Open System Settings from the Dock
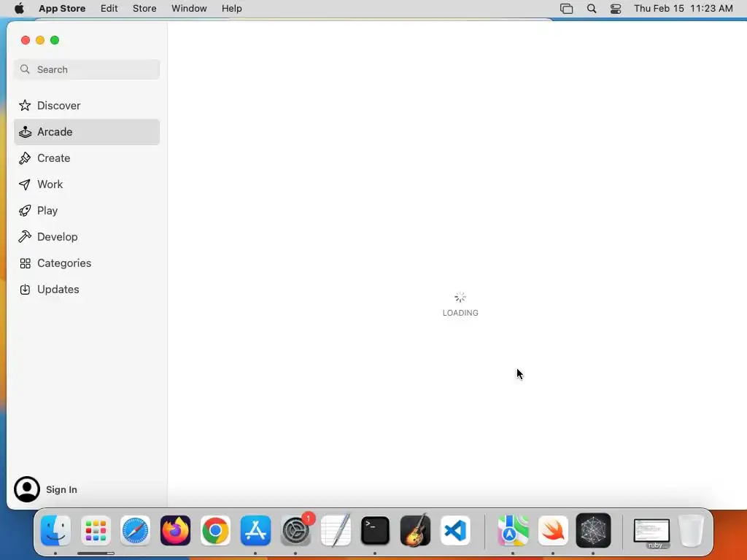The image size is (747, 560). [x=295, y=531]
